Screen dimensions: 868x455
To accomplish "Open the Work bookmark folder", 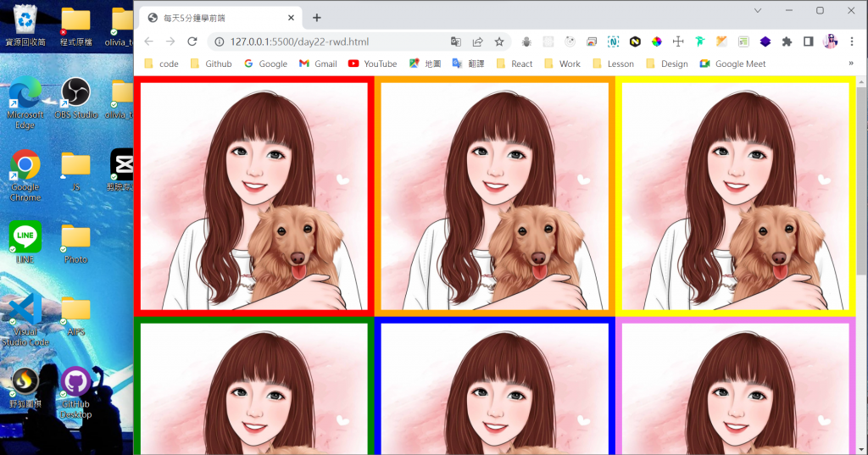I will pyautogui.click(x=562, y=64).
